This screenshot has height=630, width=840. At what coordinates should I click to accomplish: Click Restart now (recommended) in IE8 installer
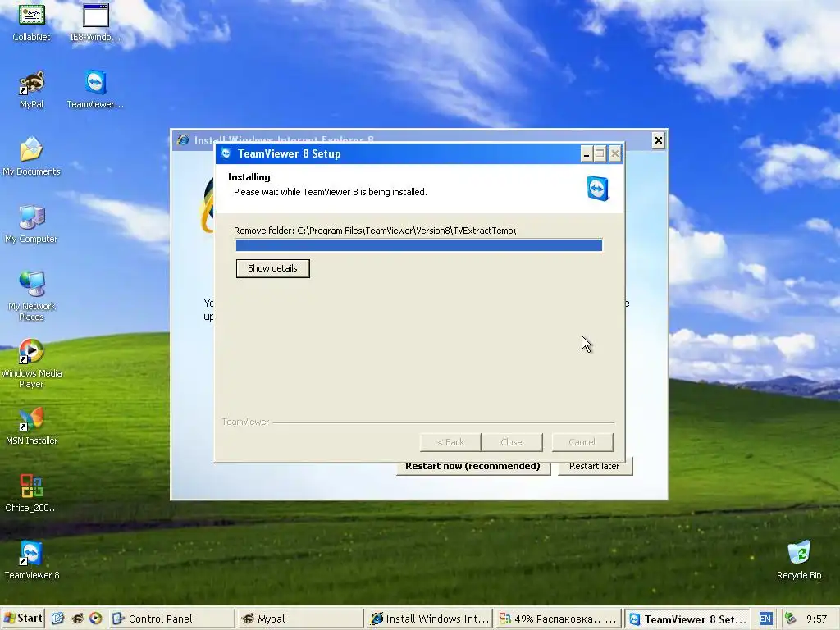point(473,467)
